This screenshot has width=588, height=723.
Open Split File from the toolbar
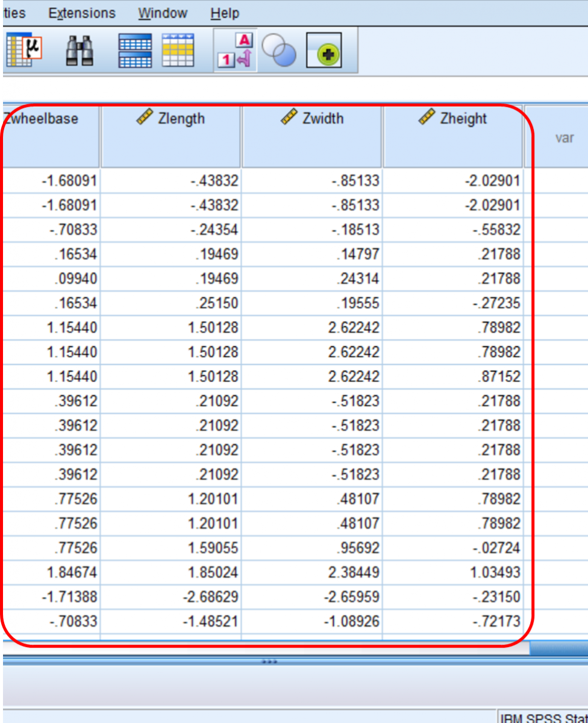[136, 51]
